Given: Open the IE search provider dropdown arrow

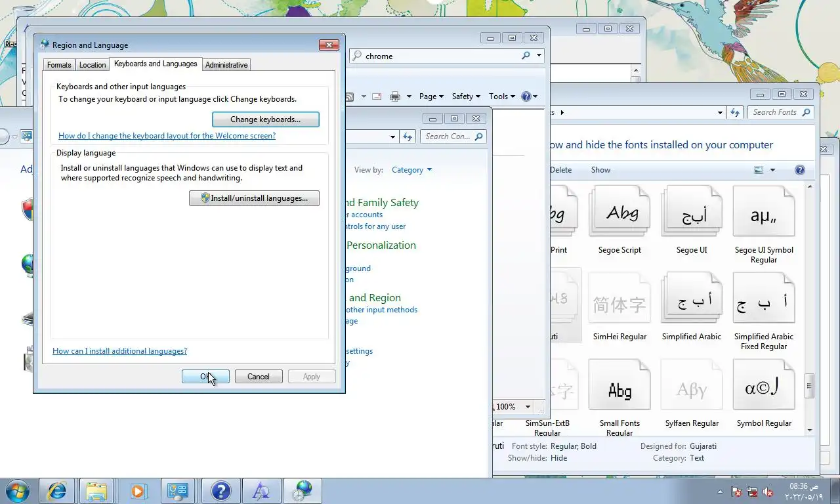Looking at the screenshot, I should [539, 56].
